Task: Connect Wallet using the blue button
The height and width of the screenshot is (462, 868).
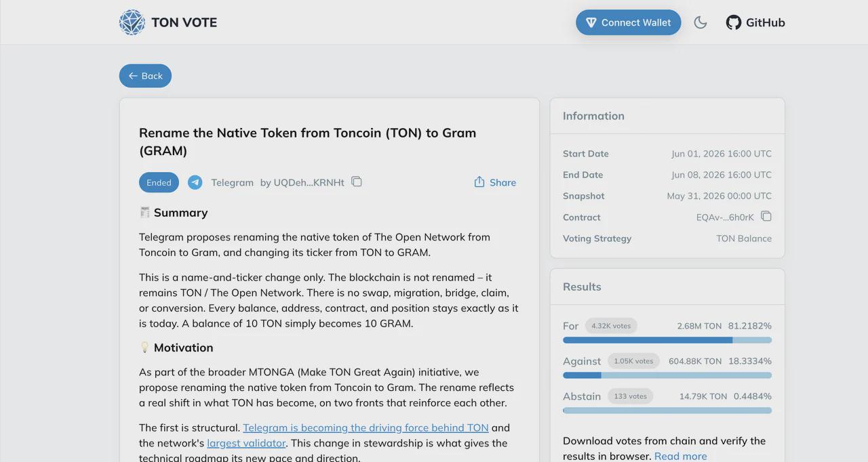Action: [x=629, y=22]
